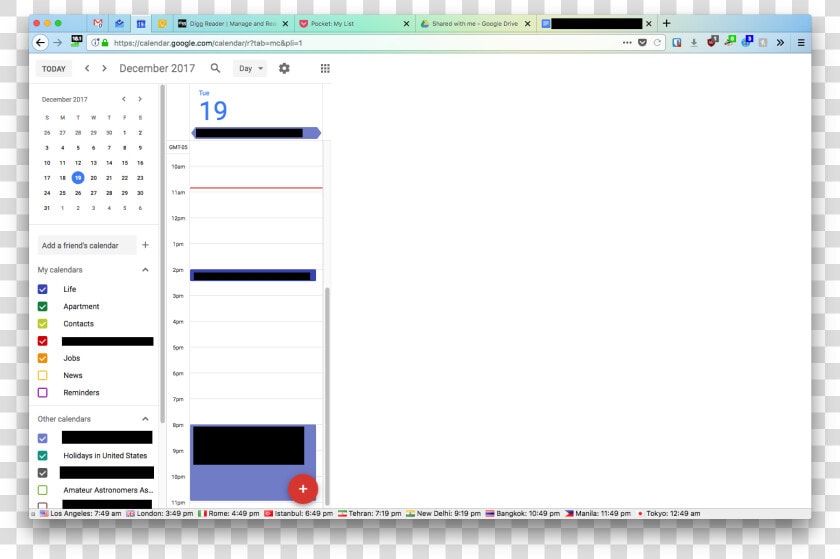Click the greyed-out extension icon
Viewport: 840px width, 559px height.
click(763, 42)
